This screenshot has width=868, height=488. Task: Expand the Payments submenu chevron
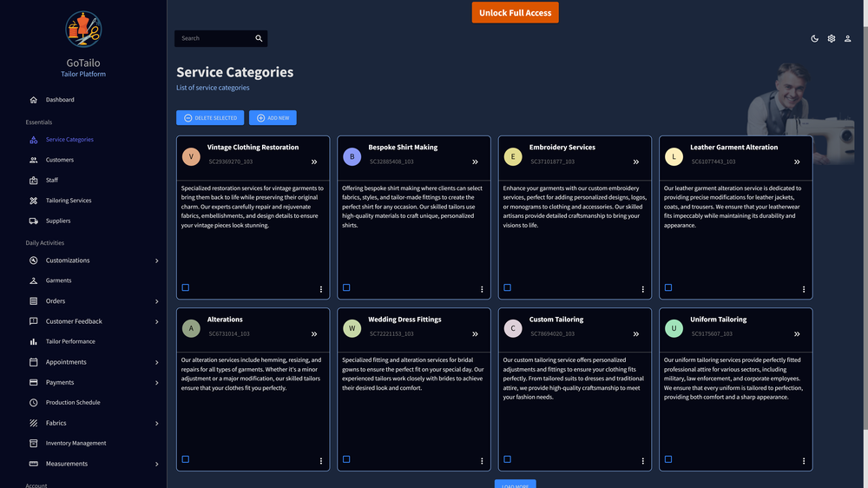(156, 383)
